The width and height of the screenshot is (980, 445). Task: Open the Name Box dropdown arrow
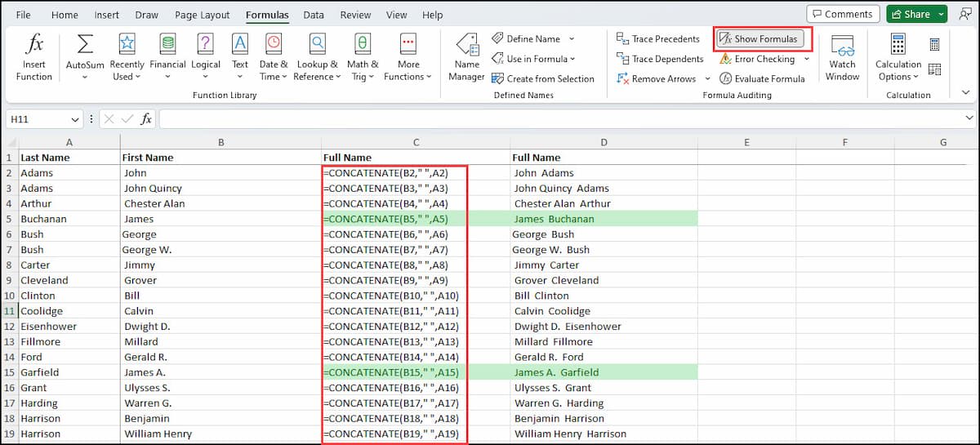(75, 119)
